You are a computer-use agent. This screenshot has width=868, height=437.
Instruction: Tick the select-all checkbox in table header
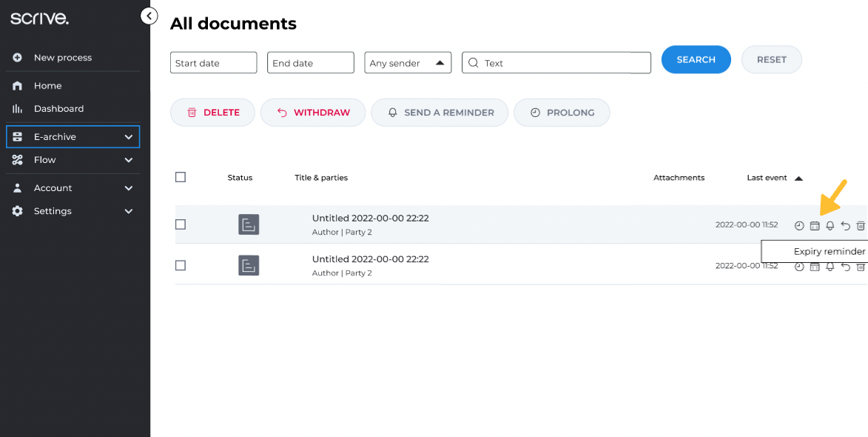(181, 177)
